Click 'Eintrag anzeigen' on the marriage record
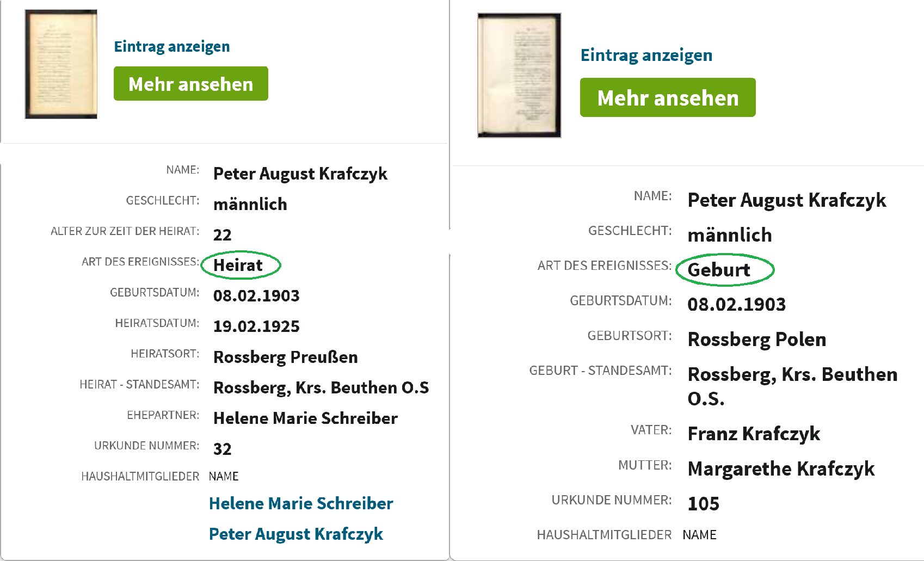Screen dimensions: 924x561 pyautogui.click(x=171, y=46)
